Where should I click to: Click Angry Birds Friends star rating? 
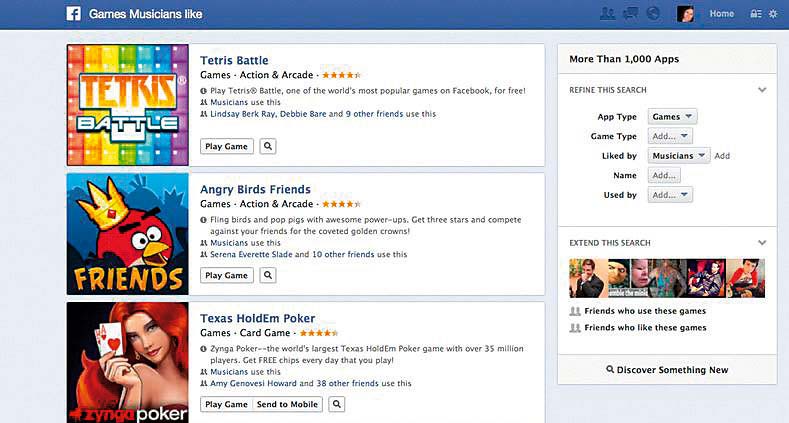pyautogui.click(x=341, y=204)
